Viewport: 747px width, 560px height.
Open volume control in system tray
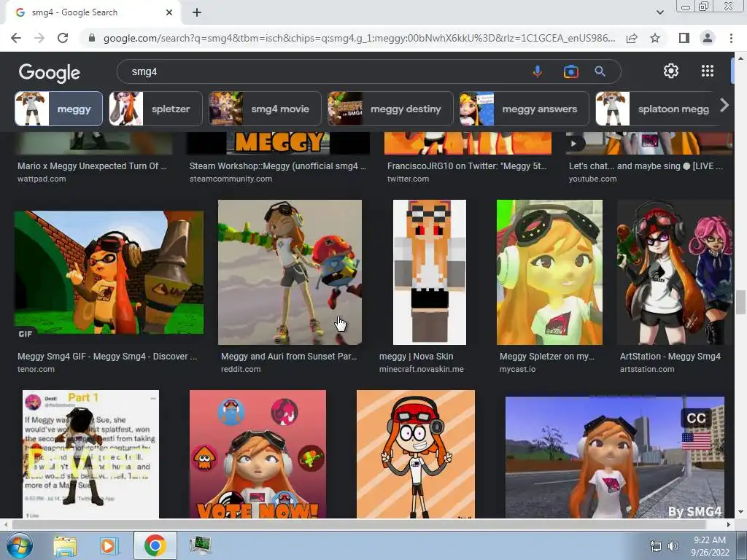pyautogui.click(x=673, y=546)
